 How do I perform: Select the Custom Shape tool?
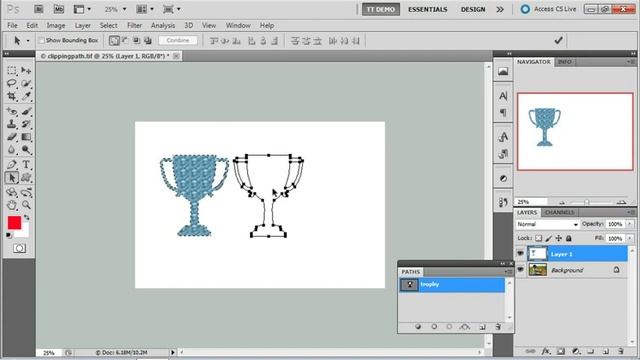26,178
